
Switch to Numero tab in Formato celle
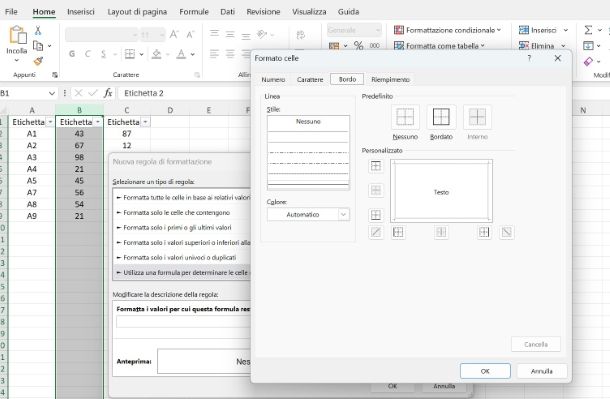pos(273,79)
